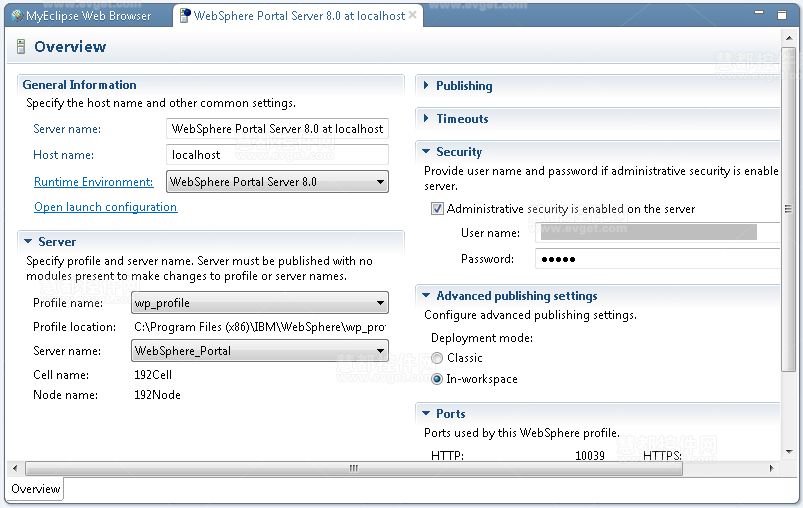Click the vertical scrollbar thumb
Image resolution: width=803 pixels, height=508 pixels.
(789, 209)
